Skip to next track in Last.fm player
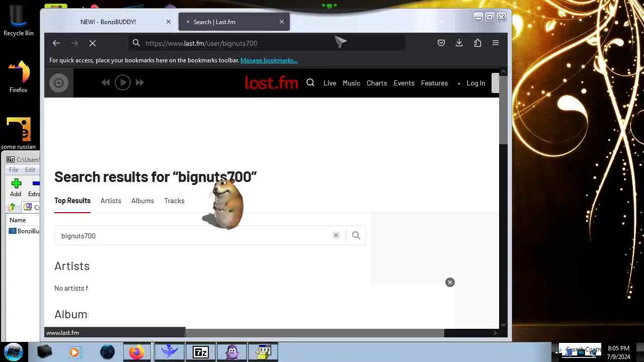This screenshot has width=644, height=362. coord(140,82)
